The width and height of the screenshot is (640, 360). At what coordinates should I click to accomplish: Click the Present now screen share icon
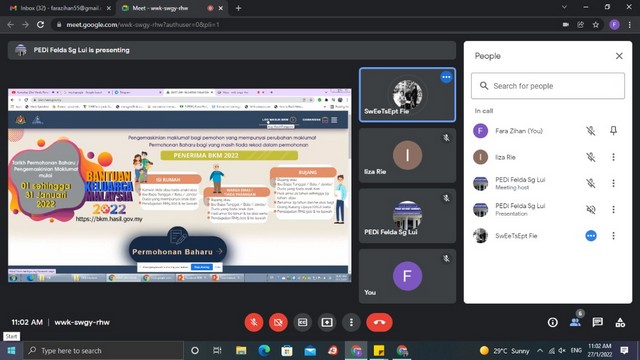coord(327,322)
